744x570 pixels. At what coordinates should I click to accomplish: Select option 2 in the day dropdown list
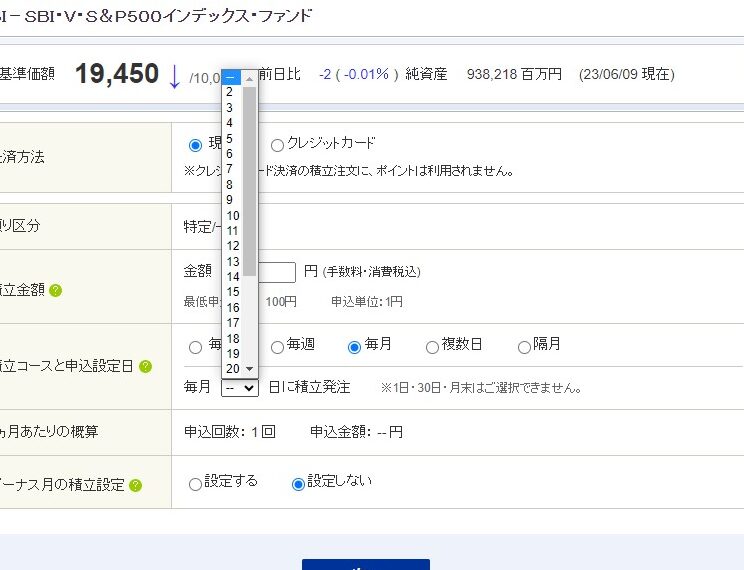click(232, 92)
